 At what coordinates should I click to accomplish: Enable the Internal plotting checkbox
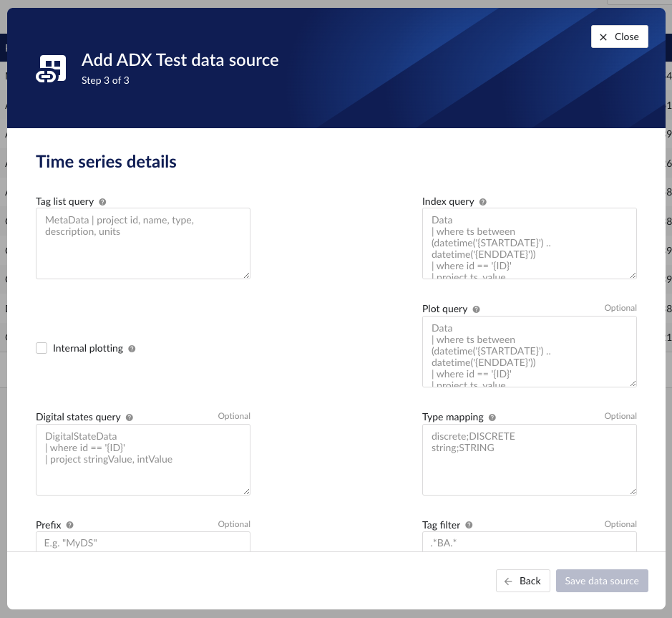coord(42,348)
